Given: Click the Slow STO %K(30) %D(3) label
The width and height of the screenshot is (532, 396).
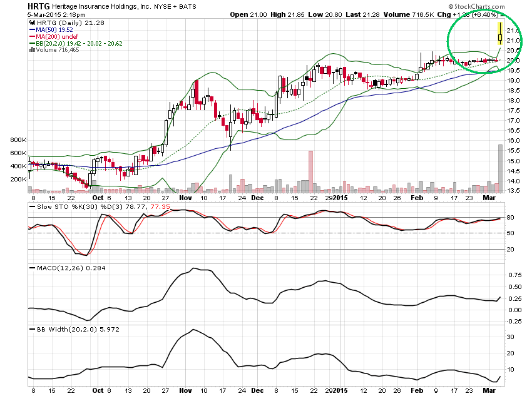Looking at the screenshot, I should [79, 206].
